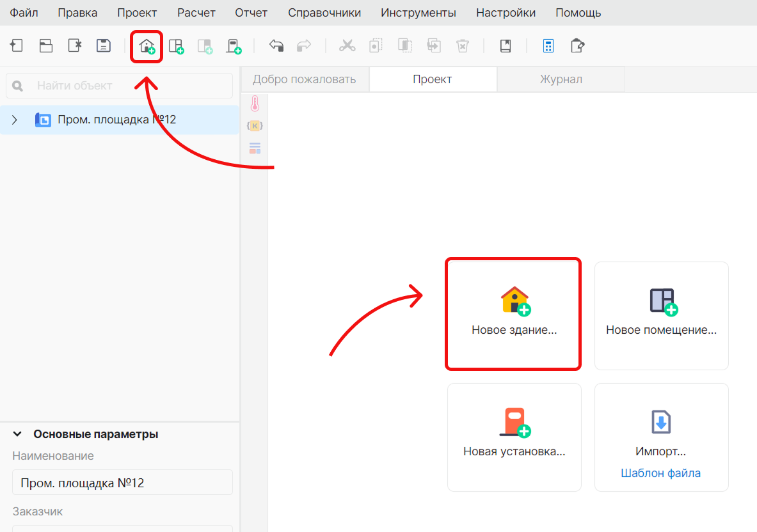Open the reference book toolbar icon

point(506,46)
